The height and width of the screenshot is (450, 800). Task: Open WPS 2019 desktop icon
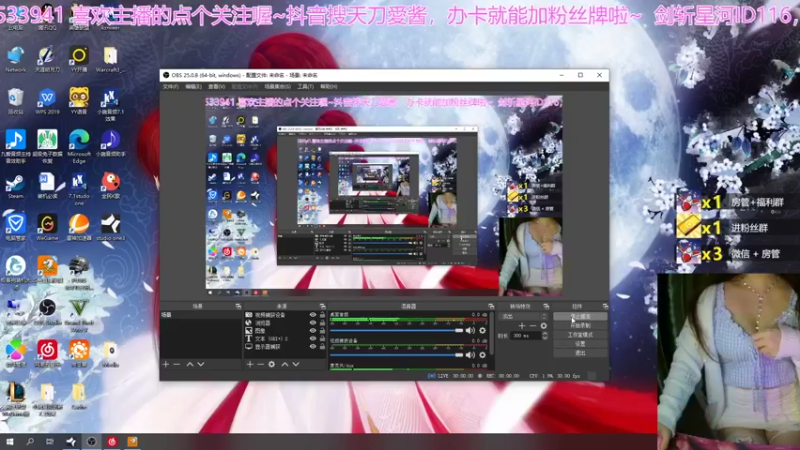[47, 101]
